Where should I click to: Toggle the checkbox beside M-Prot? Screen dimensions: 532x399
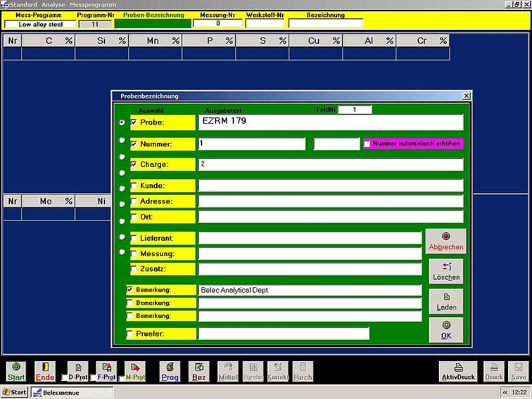click(122, 377)
